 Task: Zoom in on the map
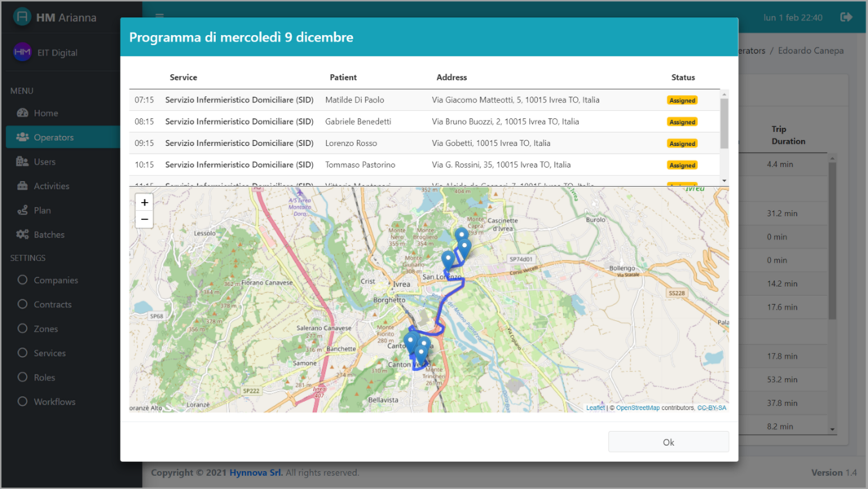click(144, 203)
